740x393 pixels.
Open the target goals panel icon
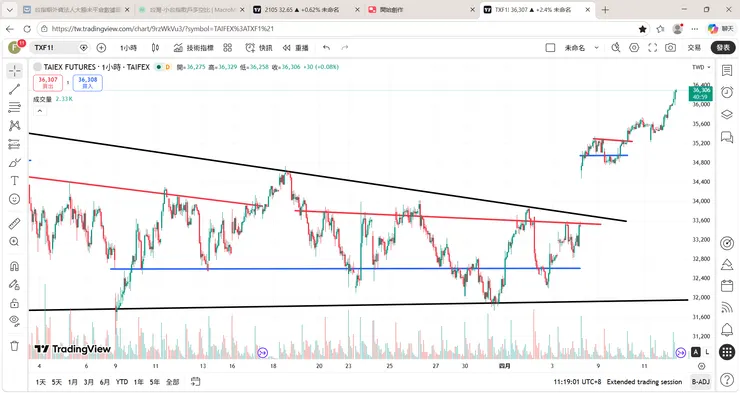coord(727,243)
